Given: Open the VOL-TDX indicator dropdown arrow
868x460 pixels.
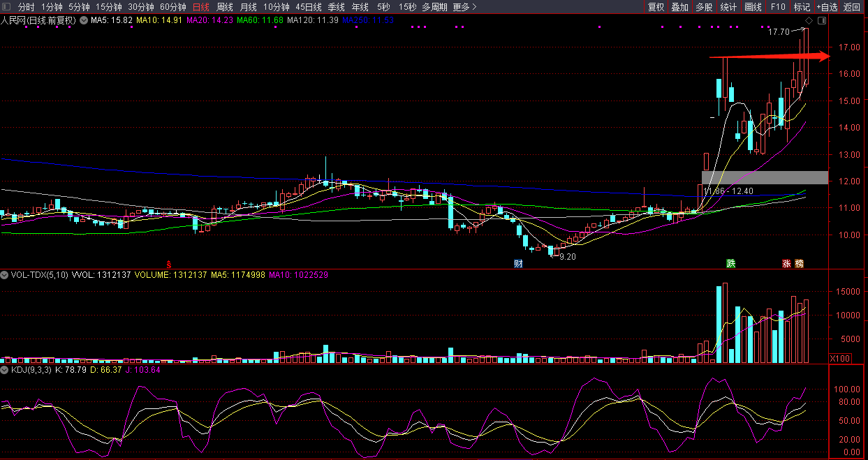Looking at the screenshot, I should click(x=5, y=275).
